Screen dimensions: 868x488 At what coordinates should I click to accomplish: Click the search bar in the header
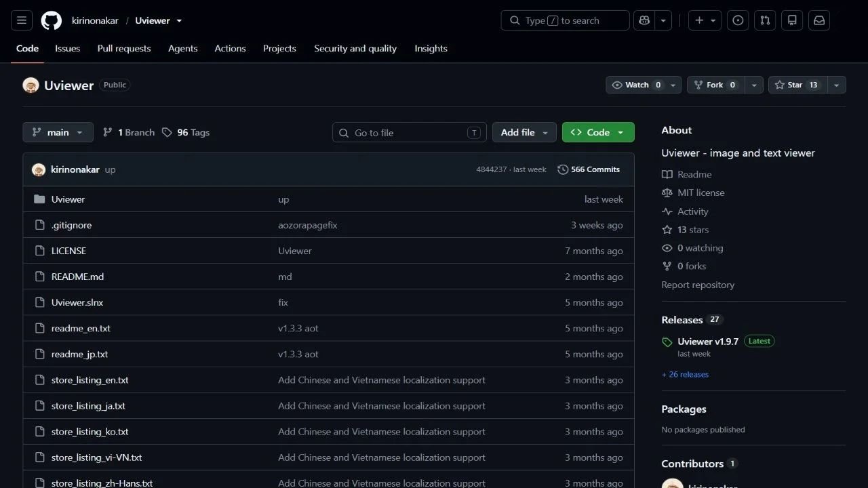pos(565,20)
